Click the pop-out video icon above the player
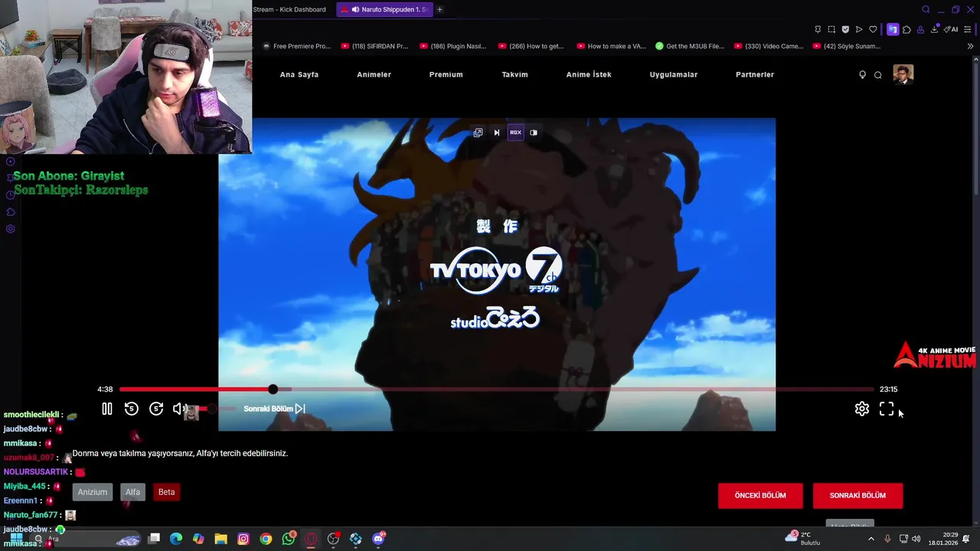The width and height of the screenshot is (980, 551). click(x=478, y=132)
